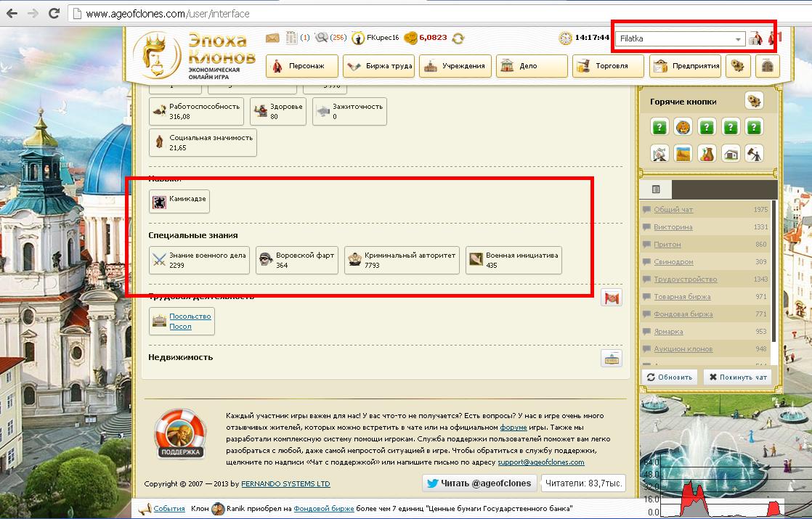Image resolution: width=812 pixels, height=519 pixels.
Task: Join the Притон chat room
Action: [x=667, y=244]
